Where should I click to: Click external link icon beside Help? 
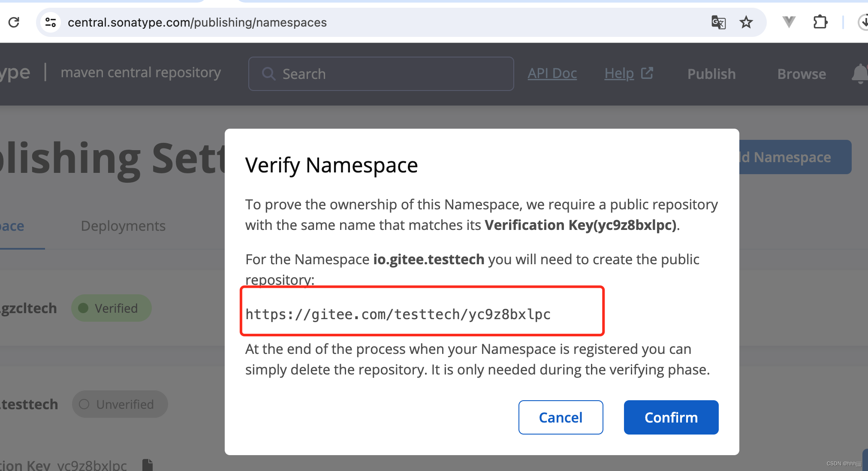647,73
